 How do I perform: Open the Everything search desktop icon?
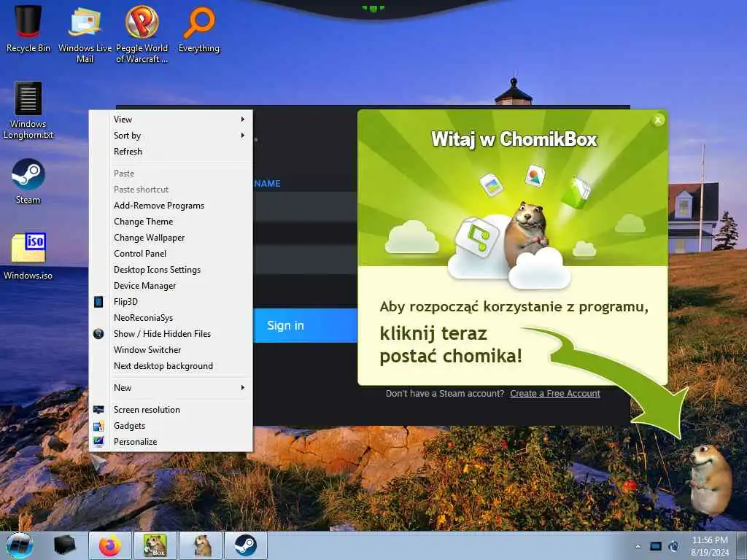point(198,28)
